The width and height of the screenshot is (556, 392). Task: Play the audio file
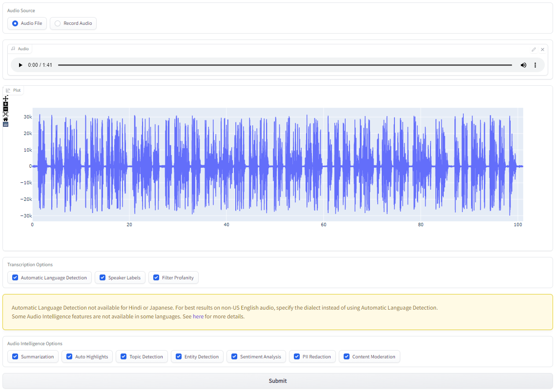pos(20,65)
